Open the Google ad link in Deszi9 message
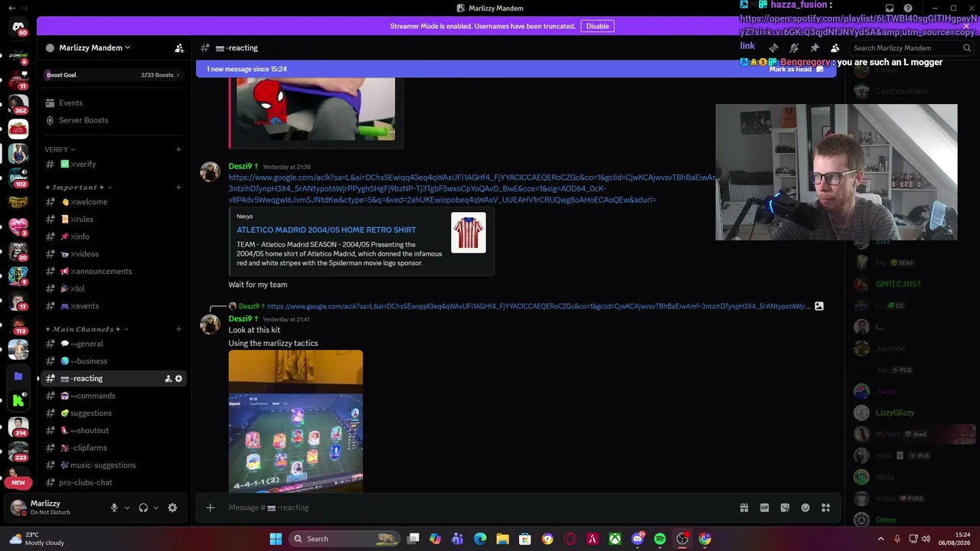 (x=472, y=188)
